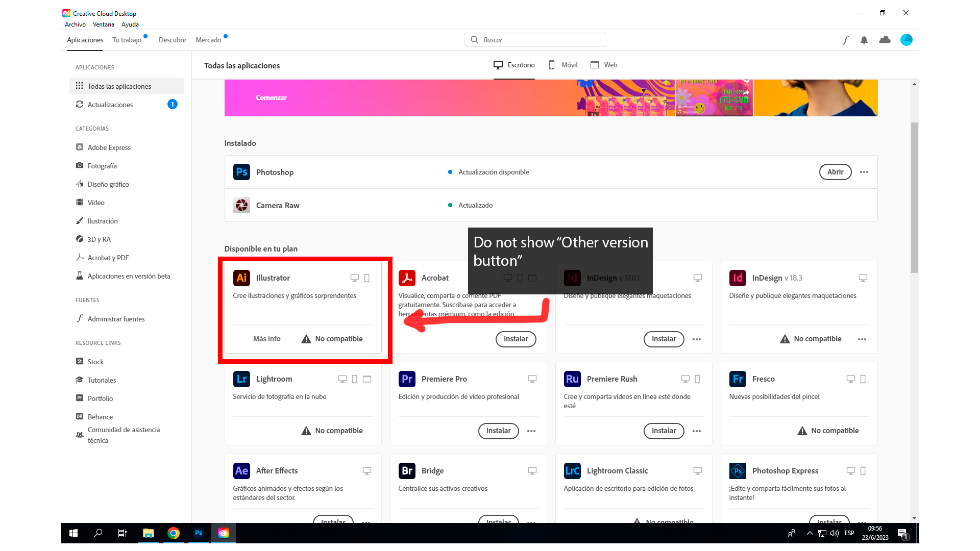980x551 pixels.
Task: Install Acrobat with the Instalar button
Action: (x=516, y=339)
